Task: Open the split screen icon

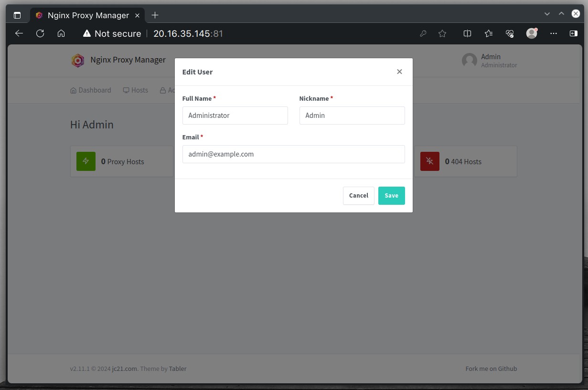Action: pos(468,33)
